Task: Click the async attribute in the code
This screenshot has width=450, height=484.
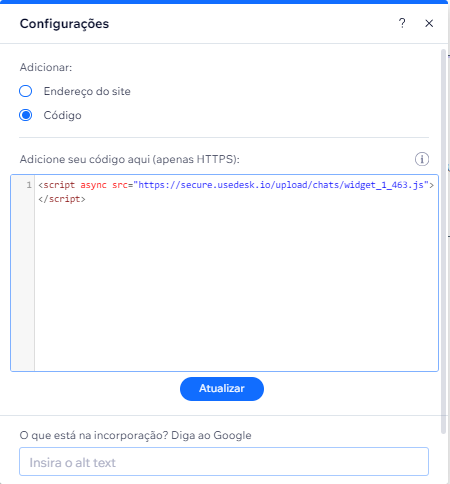Action: (93, 185)
